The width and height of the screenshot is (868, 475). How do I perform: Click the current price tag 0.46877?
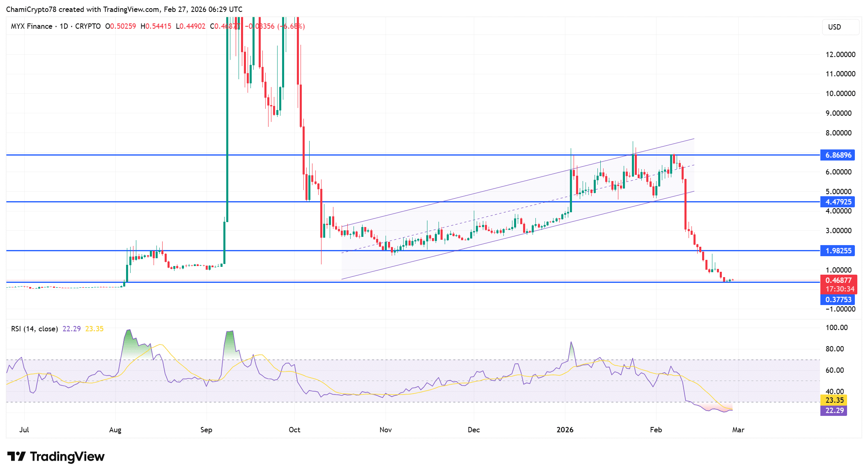click(x=840, y=279)
